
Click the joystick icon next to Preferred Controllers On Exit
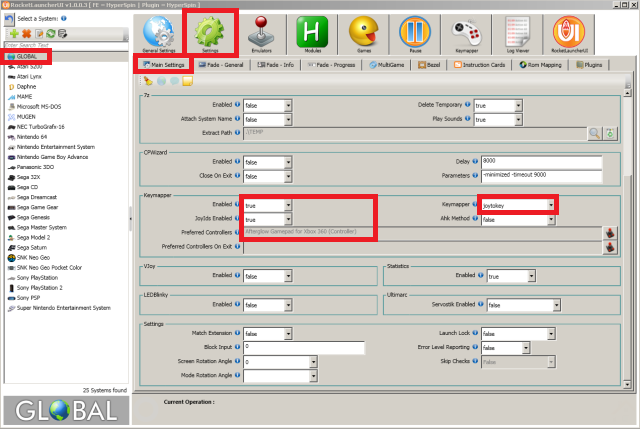(610, 247)
